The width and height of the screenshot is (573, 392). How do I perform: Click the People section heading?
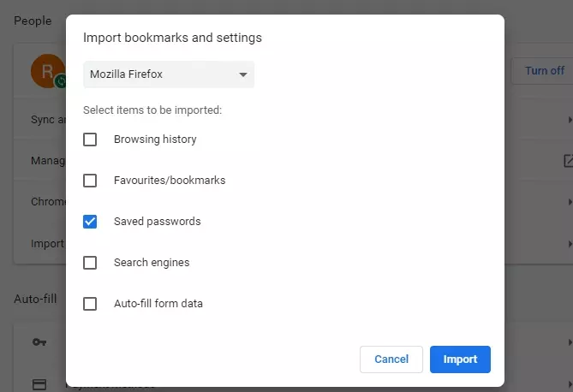click(33, 21)
